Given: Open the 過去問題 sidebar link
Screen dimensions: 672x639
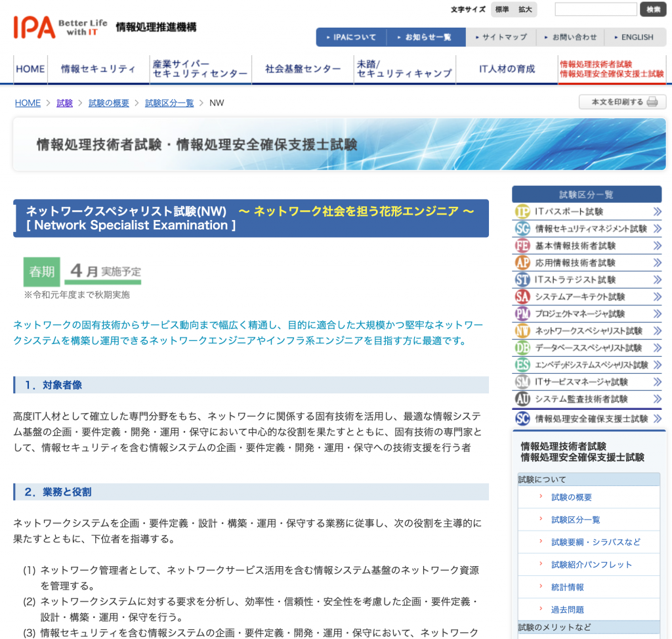Looking at the screenshot, I should click(x=568, y=609).
